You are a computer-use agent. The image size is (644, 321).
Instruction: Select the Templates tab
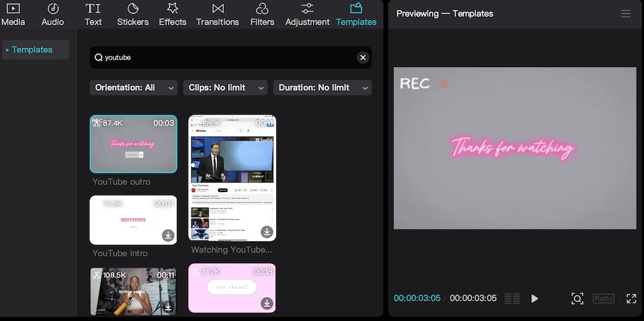click(356, 15)
